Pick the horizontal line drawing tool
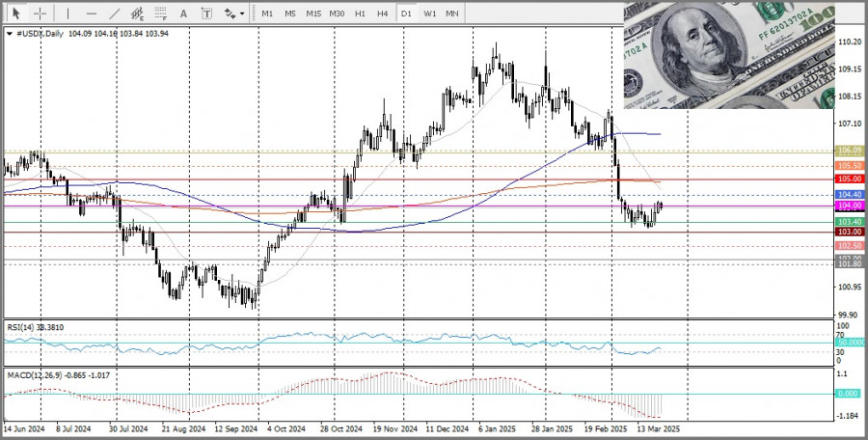 tap(91, 14)
